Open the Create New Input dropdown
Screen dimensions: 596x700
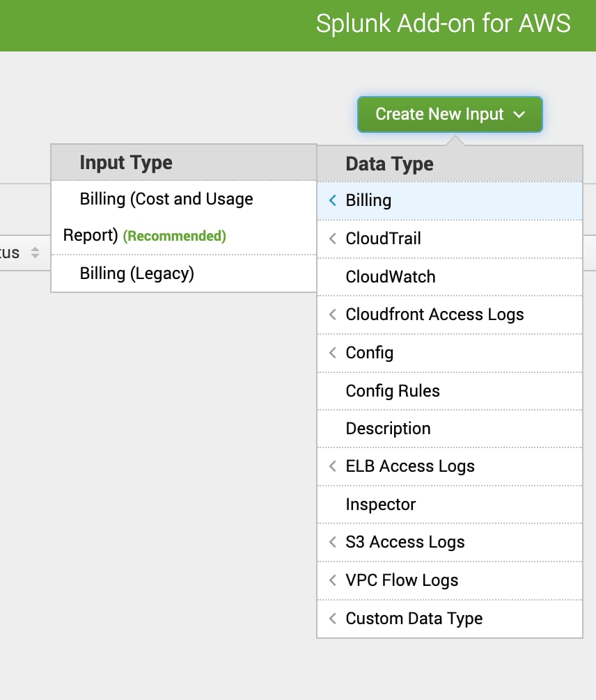pyautogui.click(x=450, y=114)
